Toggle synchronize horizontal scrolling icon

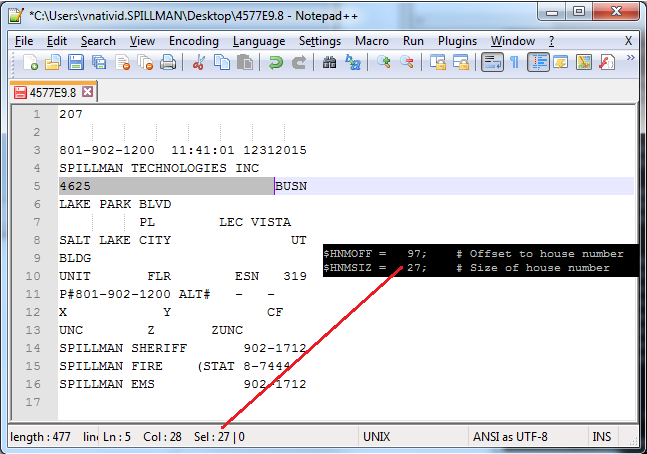pyautogui.click(x=461, y=62)
